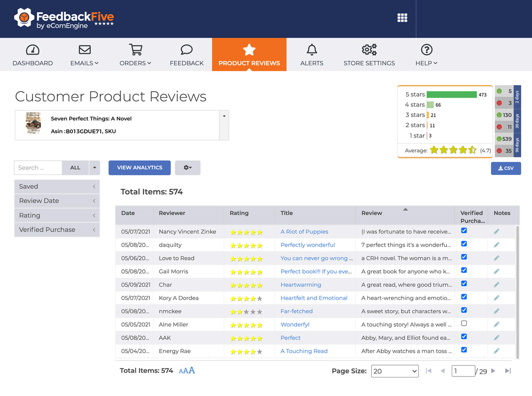
Task: Expand the Rating filter section
Action: pos(57,215)
